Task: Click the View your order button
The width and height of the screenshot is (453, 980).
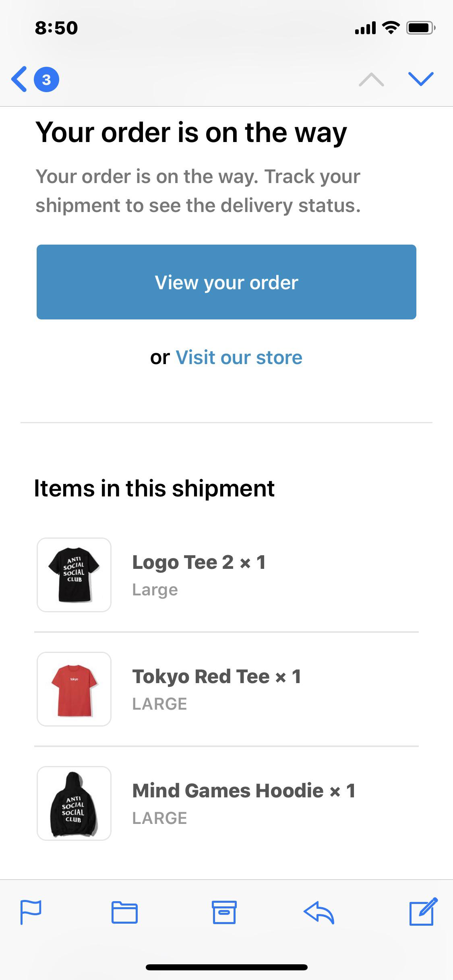Action: pyautogui.click(x=226, y=282)
